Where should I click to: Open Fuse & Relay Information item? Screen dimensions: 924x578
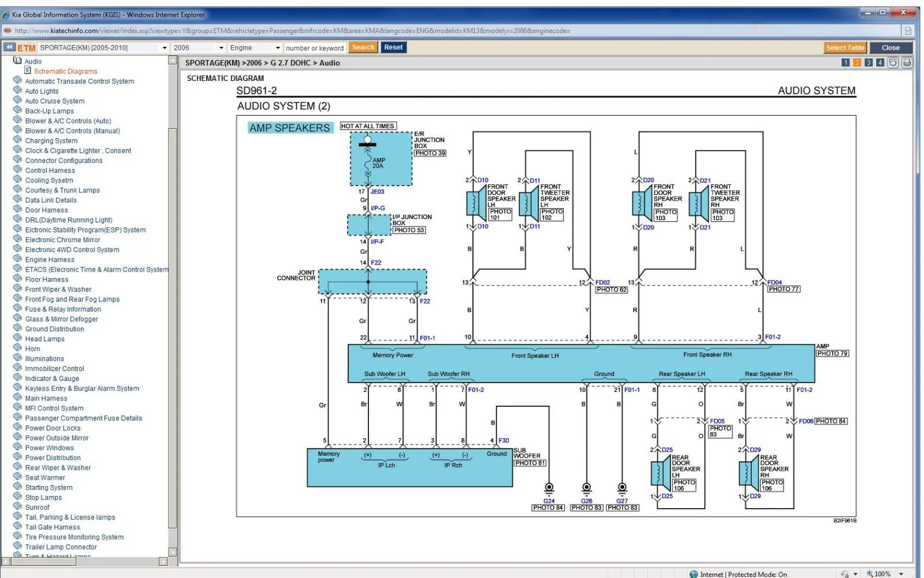(62, 309)
